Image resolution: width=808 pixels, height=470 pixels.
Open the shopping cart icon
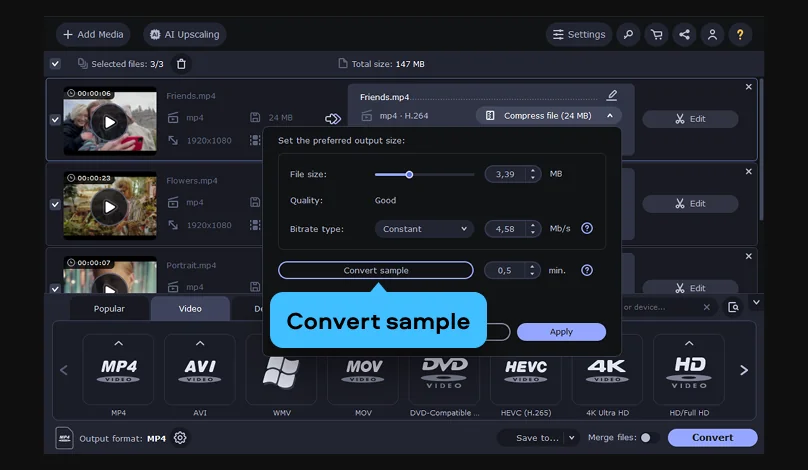(656, 34)
